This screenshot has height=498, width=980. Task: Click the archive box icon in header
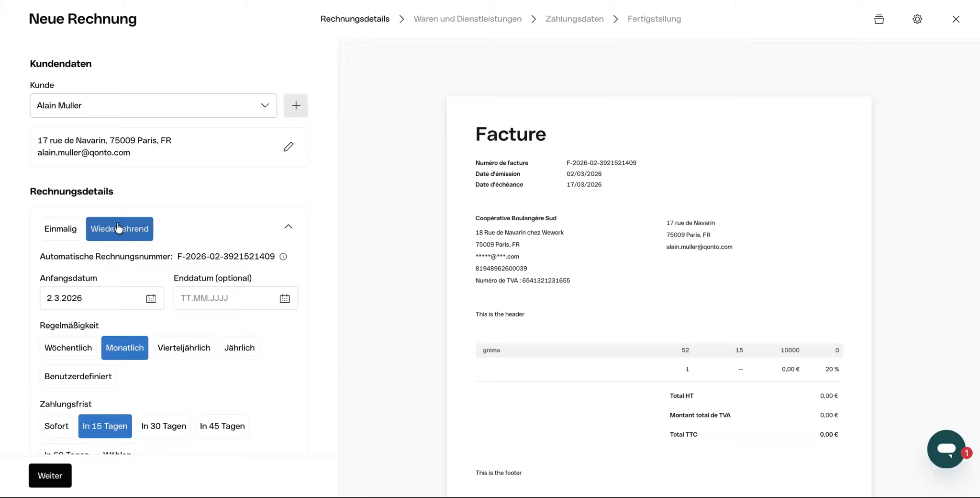click(x=879, y=19)
